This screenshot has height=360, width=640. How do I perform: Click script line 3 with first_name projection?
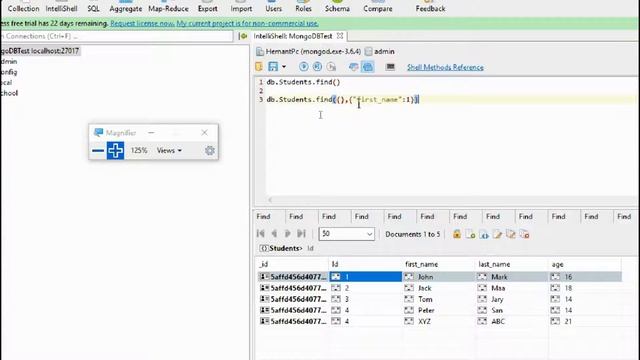pyautogui.click(x=342, y=100)
